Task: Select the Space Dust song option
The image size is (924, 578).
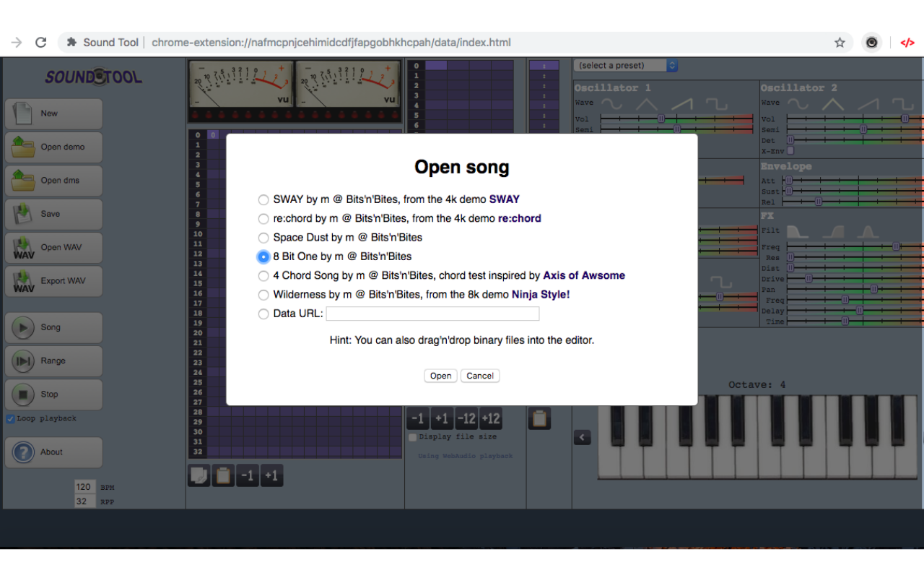Action: click(263, 238)
